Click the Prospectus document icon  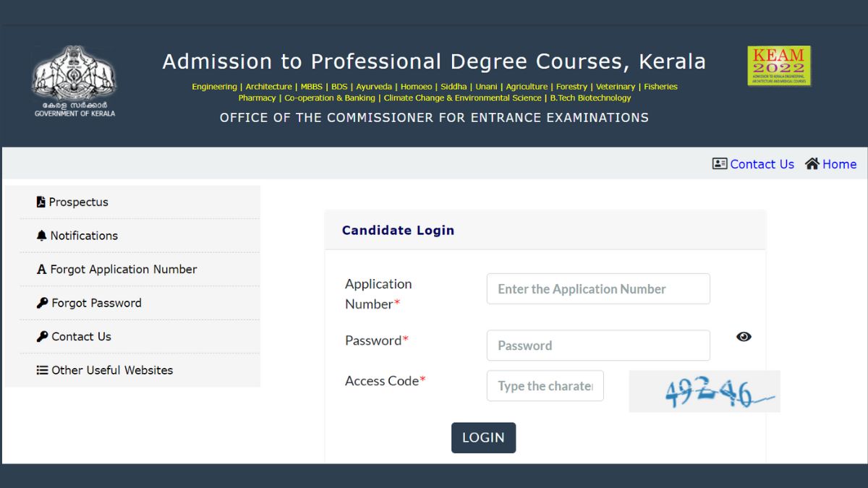click(42, 202)
